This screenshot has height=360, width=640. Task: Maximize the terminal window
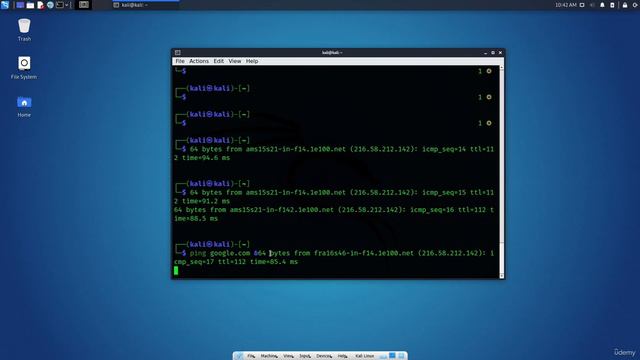tap(493, 53)
